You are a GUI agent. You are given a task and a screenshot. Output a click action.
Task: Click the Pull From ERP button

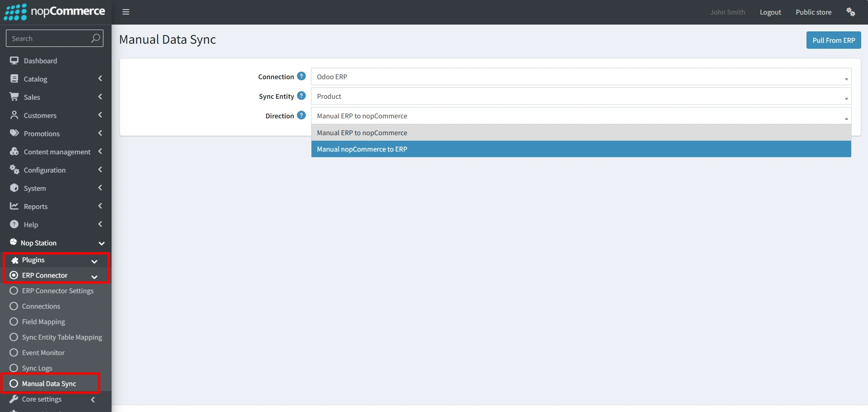833,40
